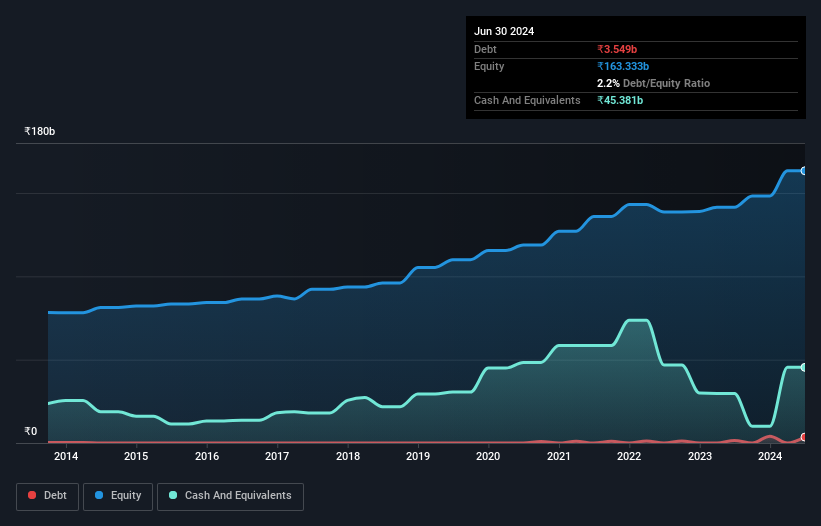
Task: Click the 2021 x-axis label
Action: (x=559, y=456)
